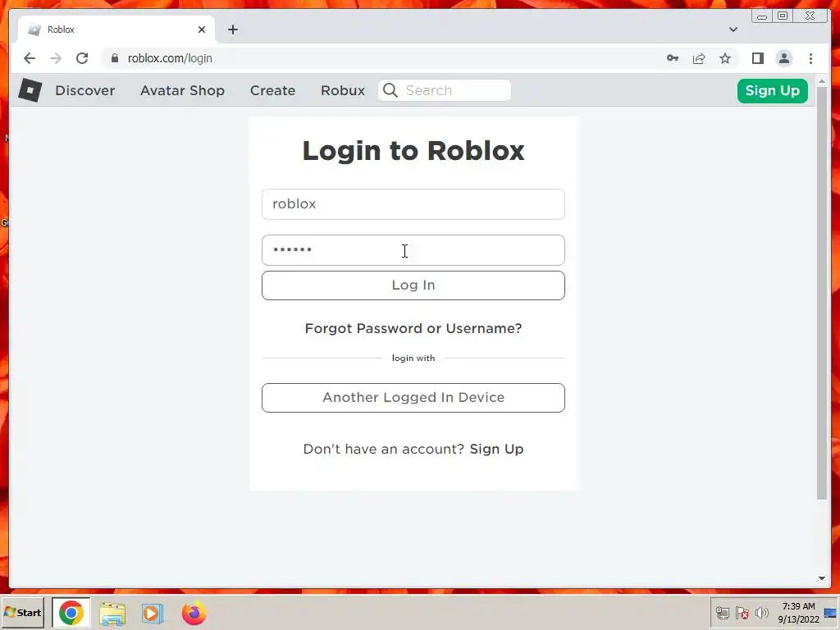Screen dimensions: 840x630
Task: Open Create in the navbar
Action: point(272,90)
